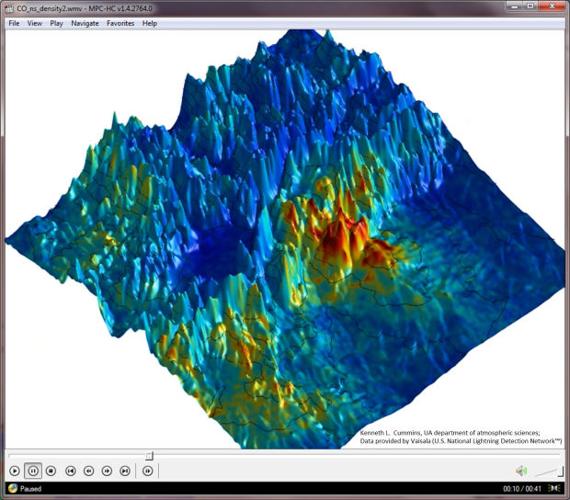Skip to next track button
The height and width of the screenshot is (500, 570).
click(x=125, y=471)
